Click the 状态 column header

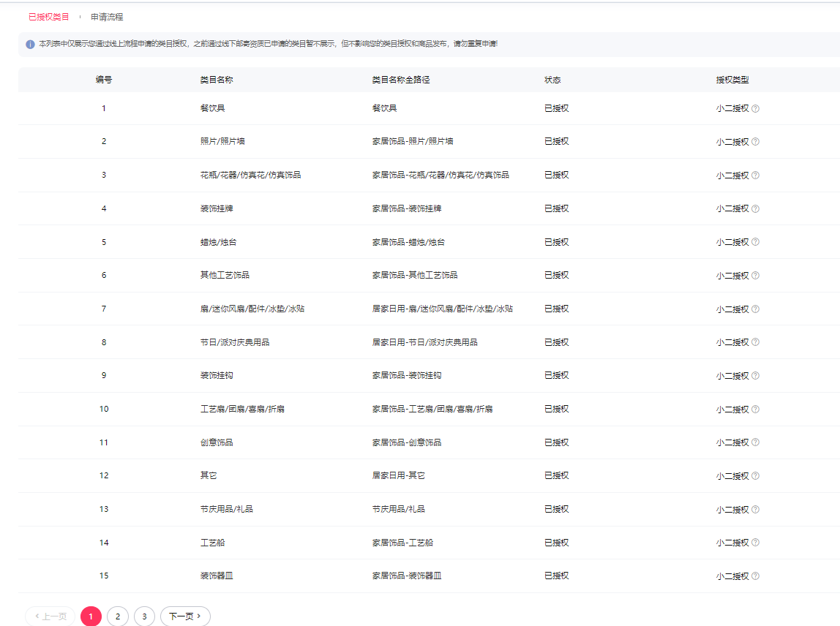(x=552, y=80)
